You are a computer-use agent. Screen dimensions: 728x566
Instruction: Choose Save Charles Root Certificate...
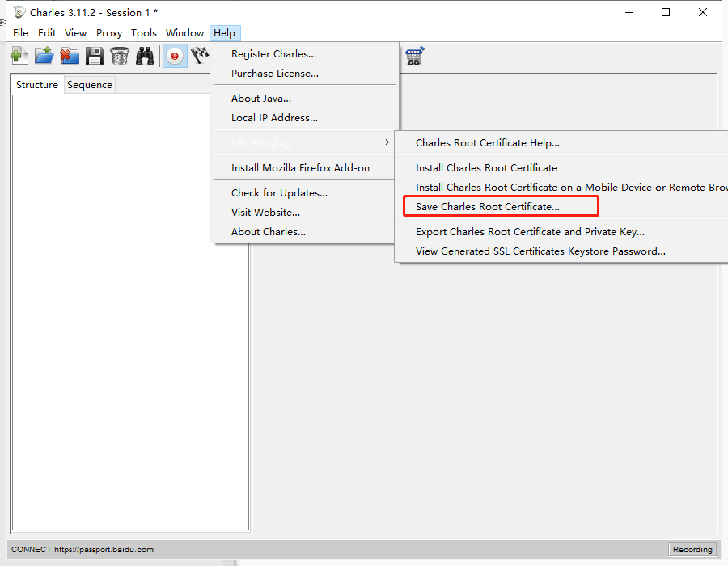click(x=563, y=207)
